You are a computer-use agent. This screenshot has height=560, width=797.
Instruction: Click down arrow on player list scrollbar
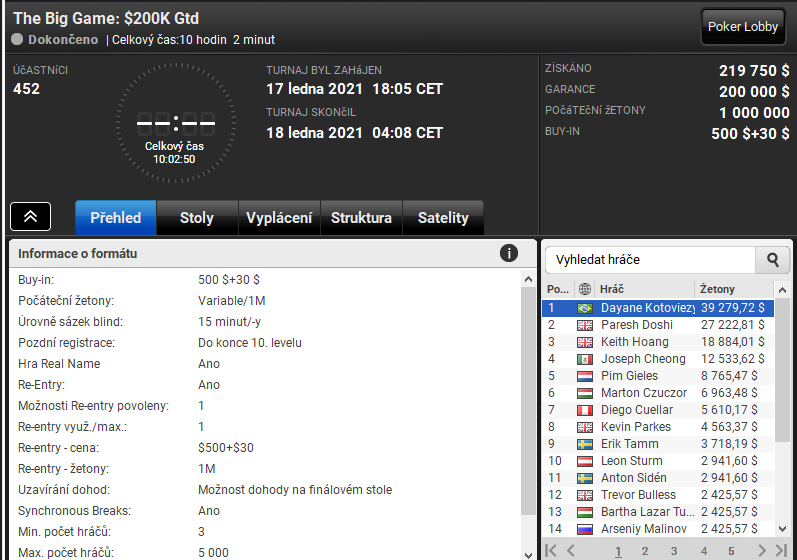pyautogui.click(x=782, y=529)
